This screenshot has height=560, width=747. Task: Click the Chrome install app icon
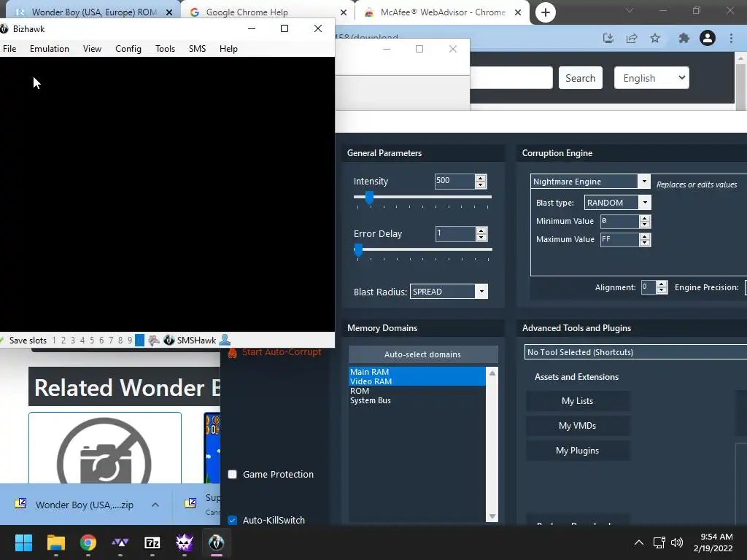coord(608,38)
